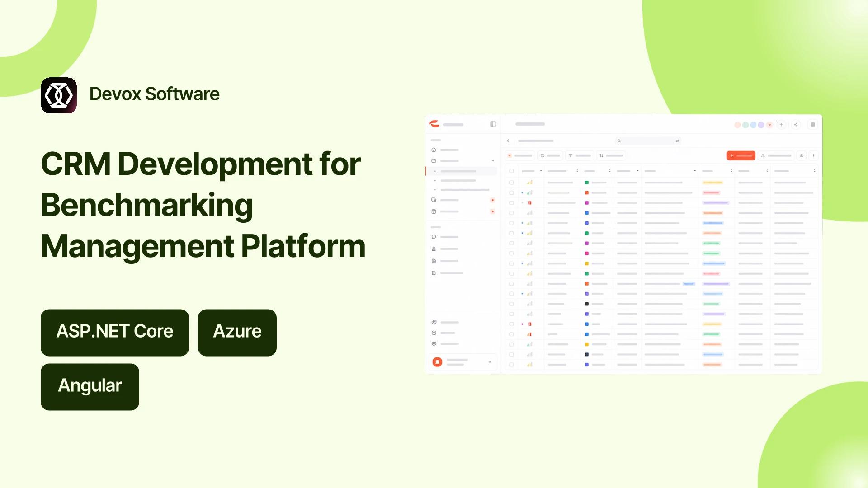Click the share icon in top bar

point(796,125)
